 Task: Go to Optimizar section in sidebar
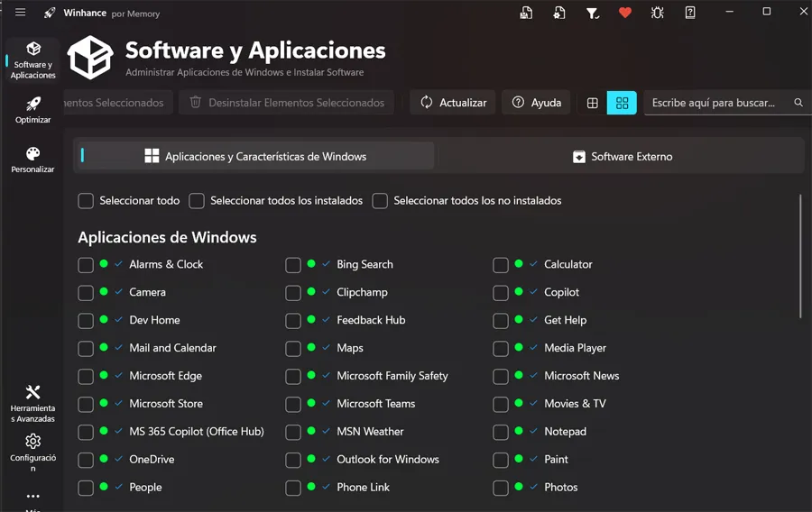(x=33, y=110)
